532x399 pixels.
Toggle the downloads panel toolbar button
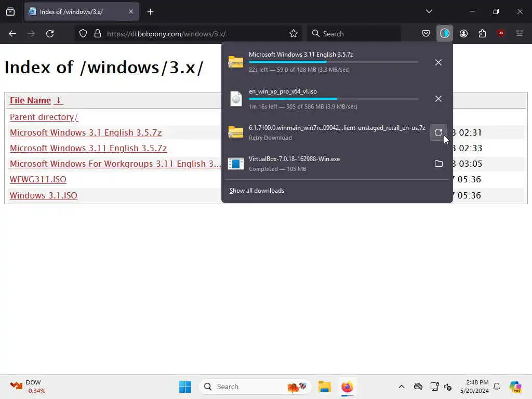pyautogui.click(x=445, y=33)
